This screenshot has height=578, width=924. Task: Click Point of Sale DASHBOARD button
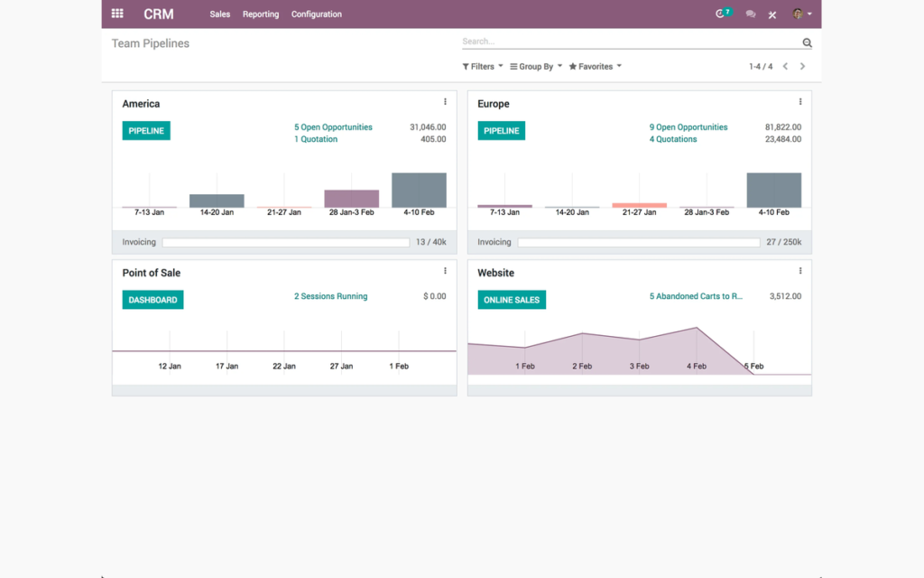[x=152, y=300]
